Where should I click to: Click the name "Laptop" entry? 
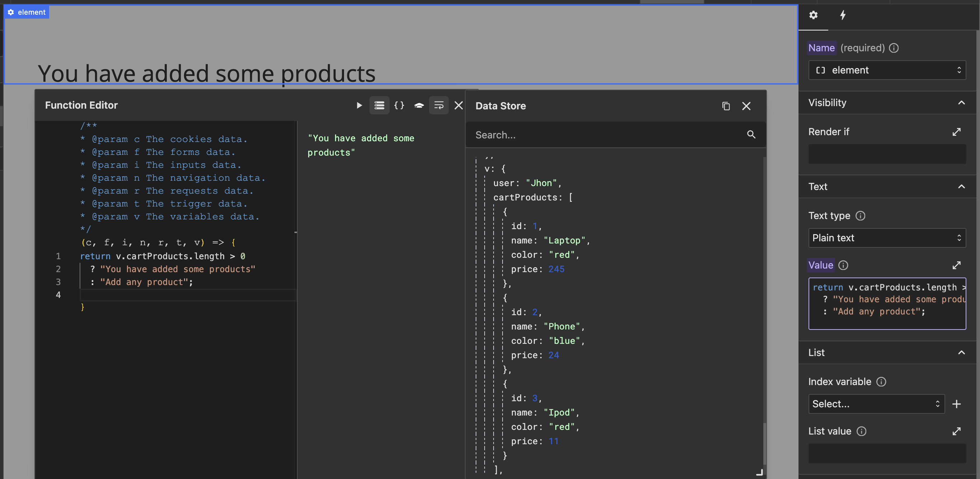[551, 240]
